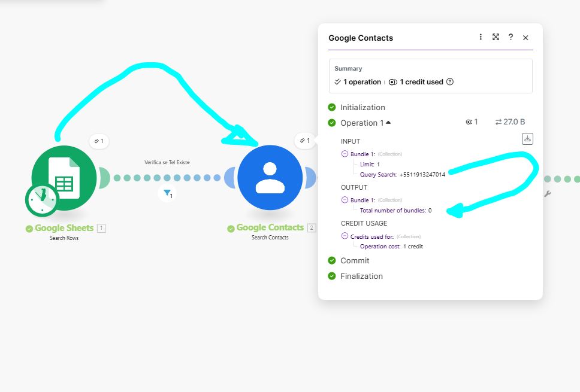The height and width of the screenshot is (392, 580).
Task: Close the Google Contacts panel
Action: tap(525, 37)
